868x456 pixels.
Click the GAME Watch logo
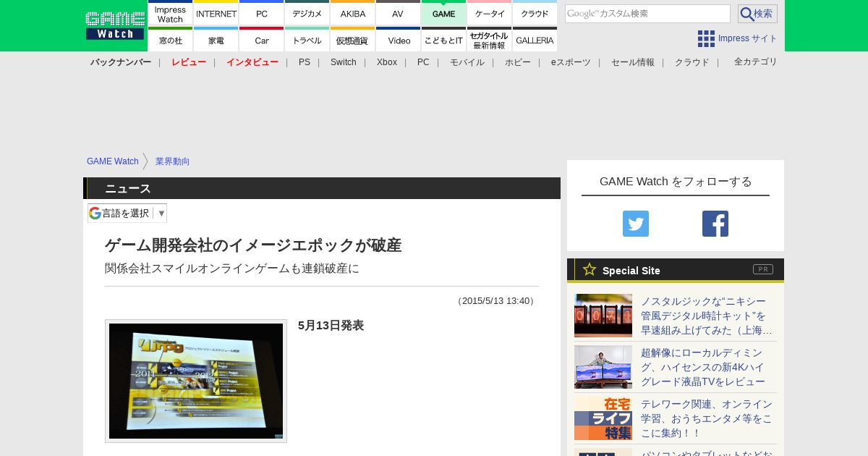114,25
